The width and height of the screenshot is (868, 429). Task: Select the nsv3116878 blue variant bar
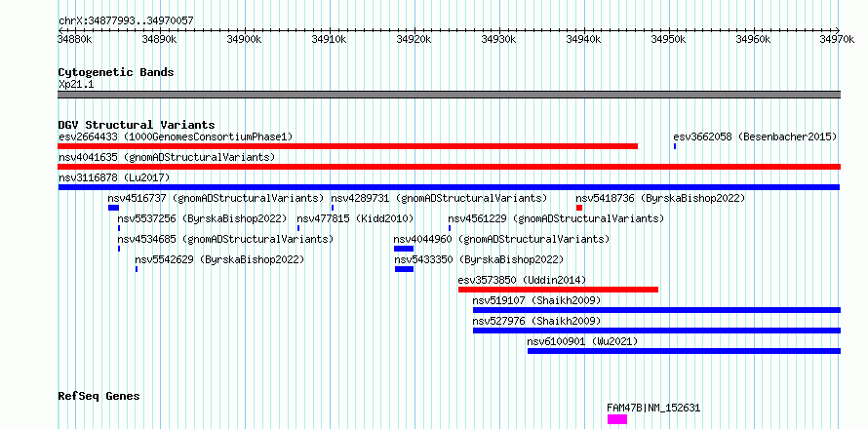pyautogui.click(x=449, y=187)
